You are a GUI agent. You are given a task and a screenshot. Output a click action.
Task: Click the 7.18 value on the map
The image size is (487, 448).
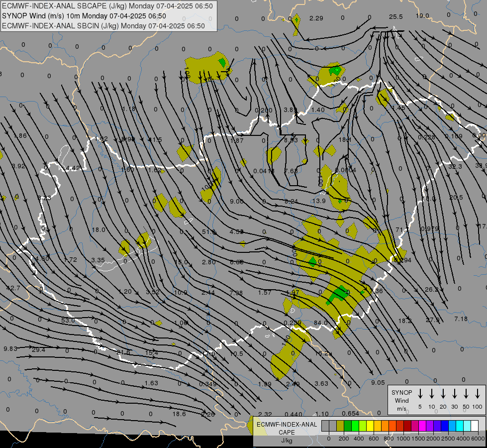[x=461, y=319]
